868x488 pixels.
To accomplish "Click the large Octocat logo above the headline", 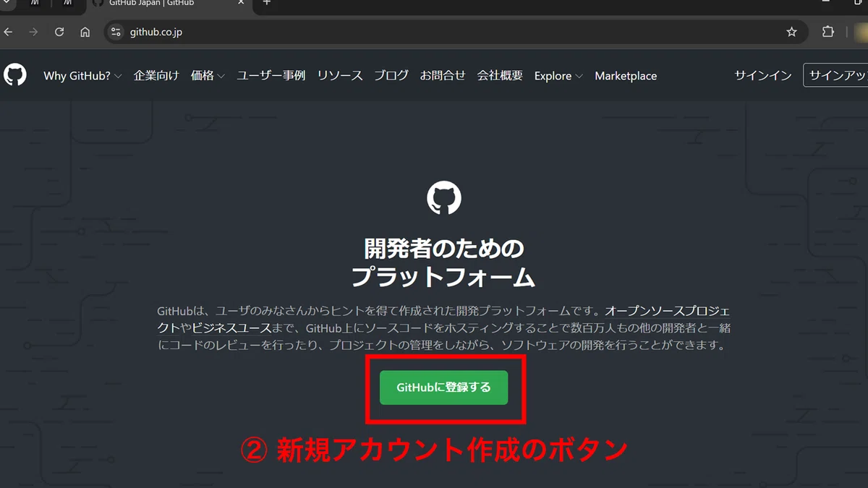I will click(x=444, y=197).
